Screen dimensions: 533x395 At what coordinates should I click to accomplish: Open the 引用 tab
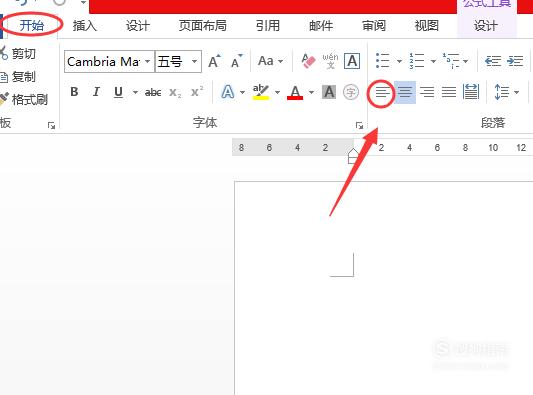[x=268, y=25]
